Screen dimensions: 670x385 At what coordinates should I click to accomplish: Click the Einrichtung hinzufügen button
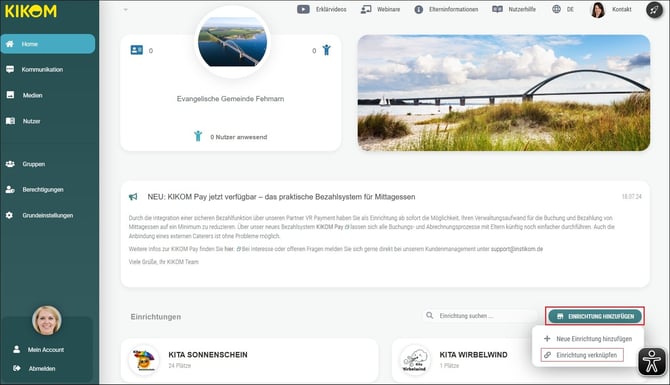point(595,316)
